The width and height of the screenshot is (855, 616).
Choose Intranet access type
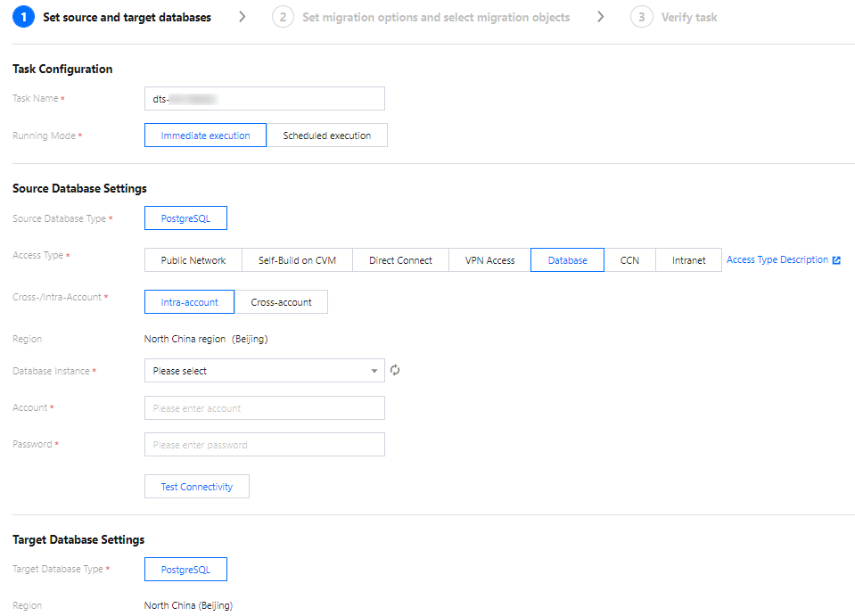click(688, 260)
